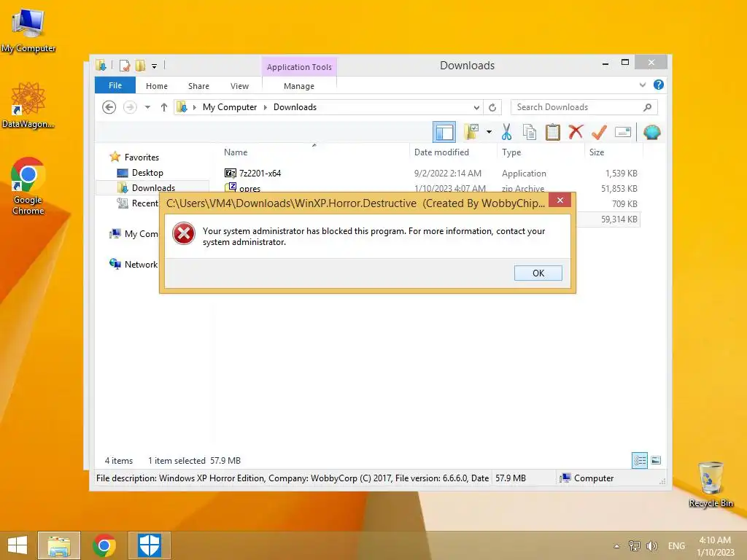Expand the breadcrumb arrow after My Computer

tap(266, 108)
